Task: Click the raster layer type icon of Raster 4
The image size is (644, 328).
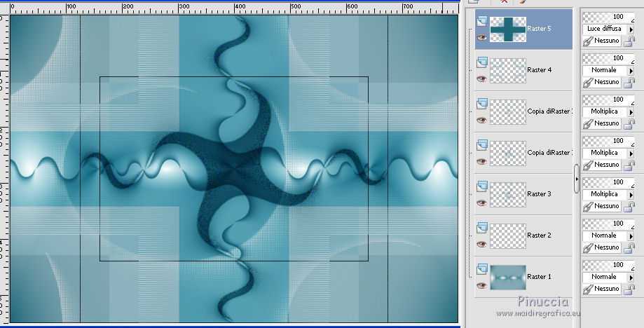Action: (x=481, y=62)
